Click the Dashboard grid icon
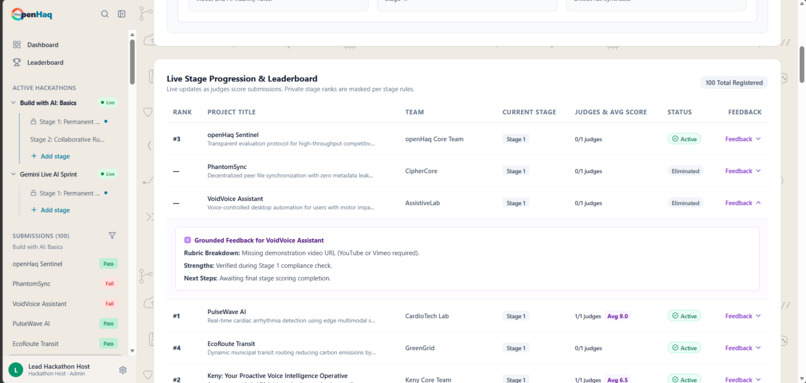The height and width of the screenshot is (383, 806). pos(17,45)
